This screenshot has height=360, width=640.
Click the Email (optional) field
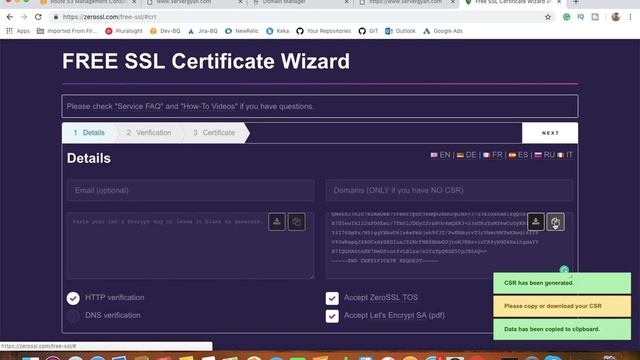pyautogui.click(x=191, y=190)
